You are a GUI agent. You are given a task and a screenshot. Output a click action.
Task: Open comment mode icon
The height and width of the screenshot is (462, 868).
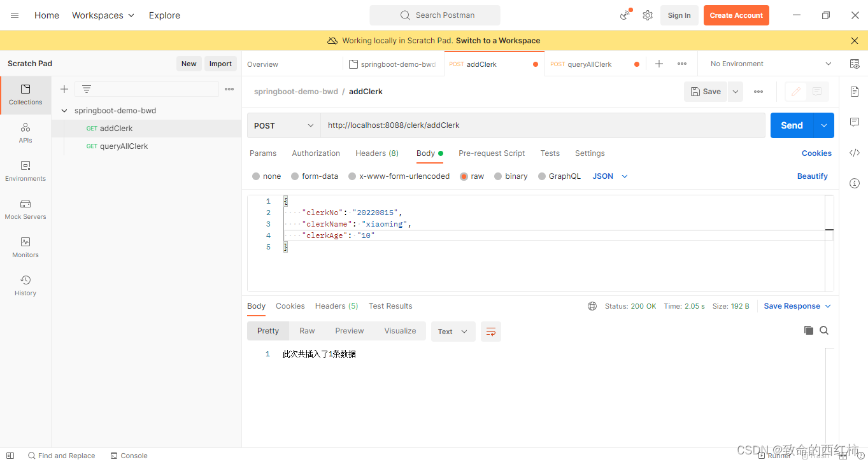click(817, 92)
